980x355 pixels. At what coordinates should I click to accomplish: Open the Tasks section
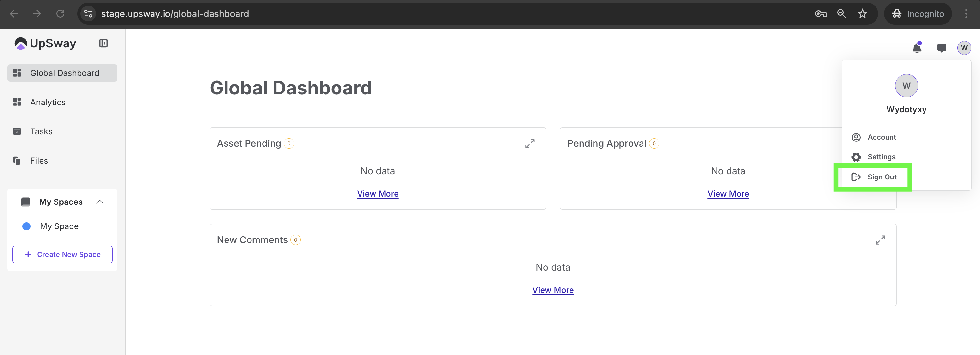point(41,132)
